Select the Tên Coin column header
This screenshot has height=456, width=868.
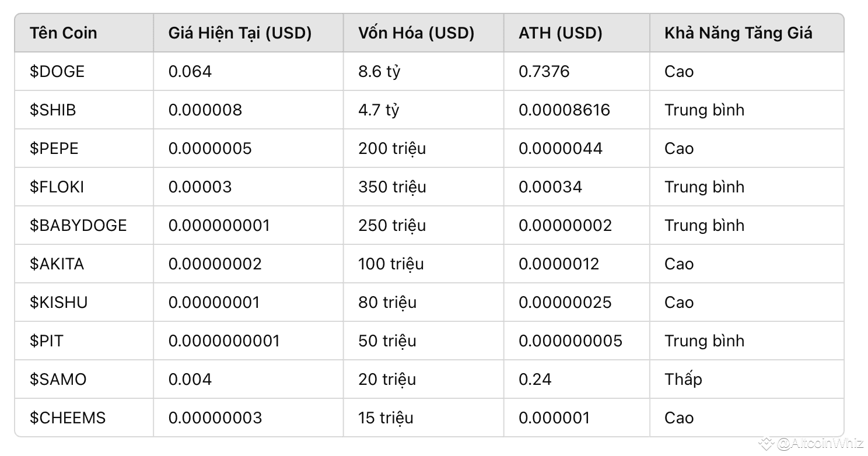click(64, 33)
